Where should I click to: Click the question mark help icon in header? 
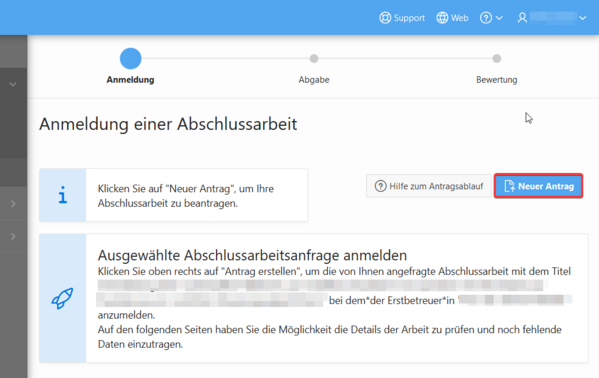click(x=486, y=18)
